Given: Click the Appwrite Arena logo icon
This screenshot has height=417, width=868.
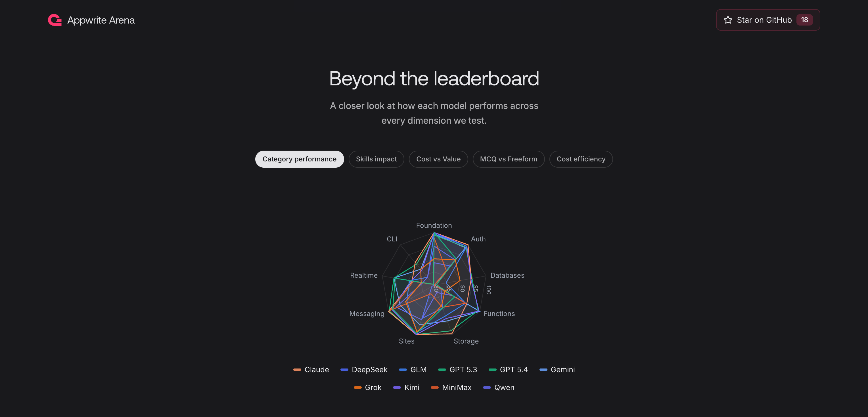Looking at the screenshot, I should 54,20.
